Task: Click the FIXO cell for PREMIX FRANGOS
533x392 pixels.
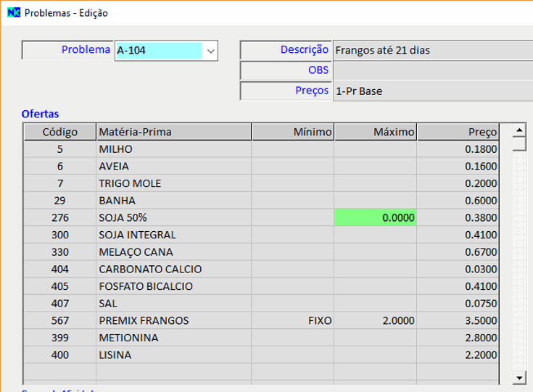Action: [x=292, y=320]
